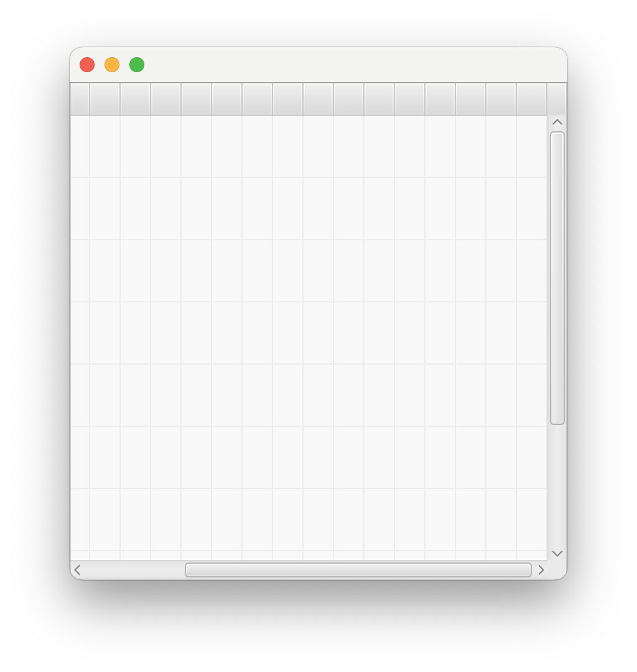Click the horizontal scrollbar thumb
Screen dimensions: 637x672
point(358,570)
